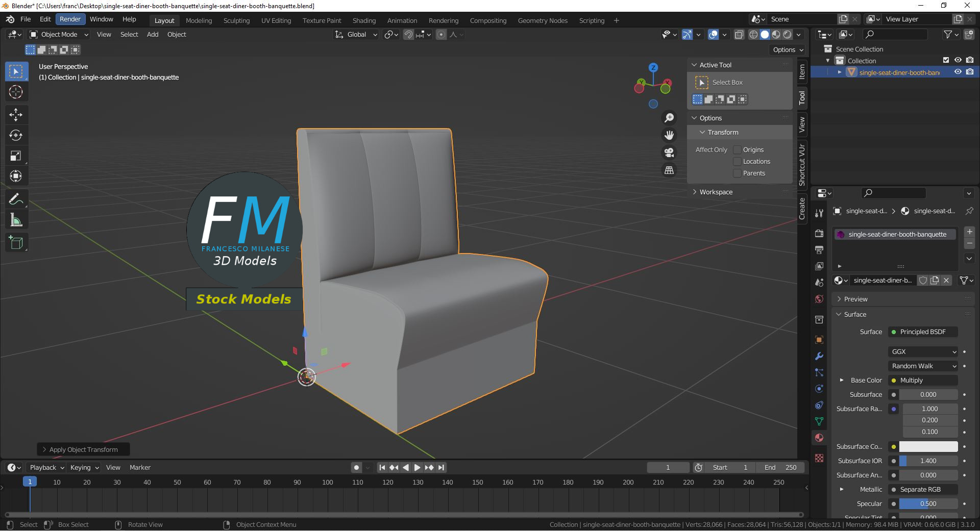Open the Render menu
Viewport: 980px width, 531px height.
(x=70, y=19)
